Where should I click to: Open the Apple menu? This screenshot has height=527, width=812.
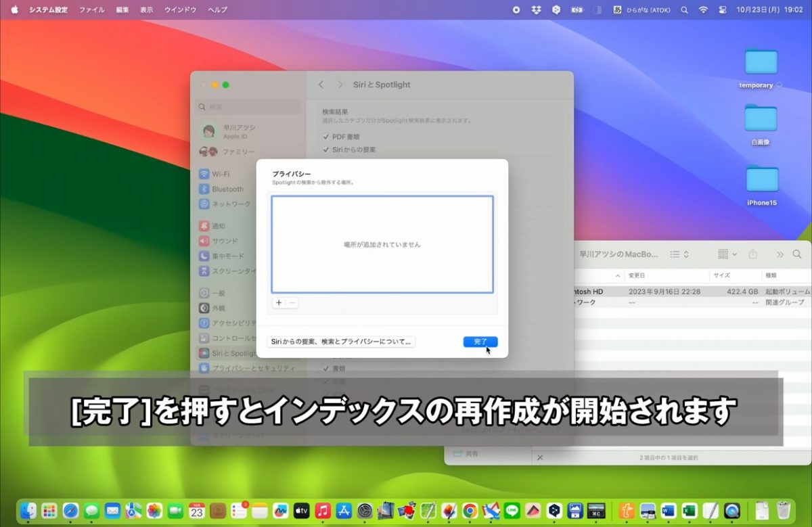(14, 10)
